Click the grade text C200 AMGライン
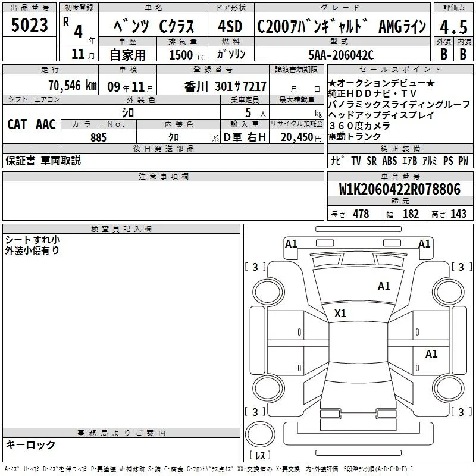The image size is (476, 476). pyautogui.click(x=342, y=26)
